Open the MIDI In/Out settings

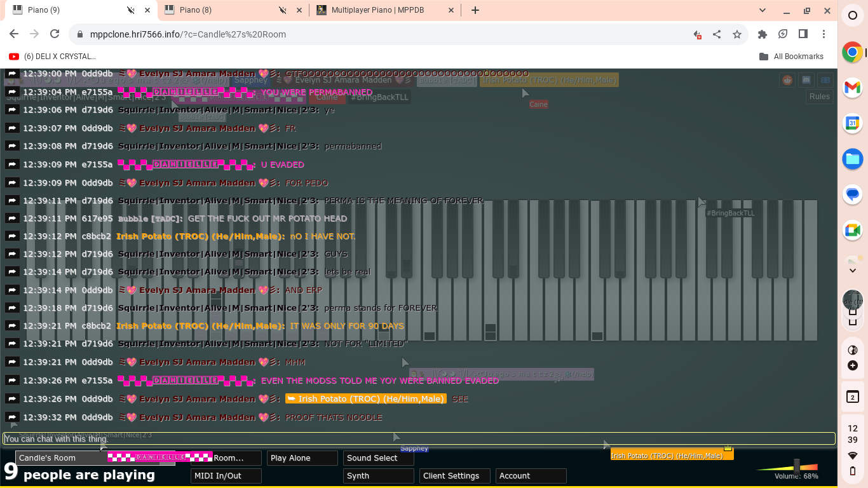(226, 475)
